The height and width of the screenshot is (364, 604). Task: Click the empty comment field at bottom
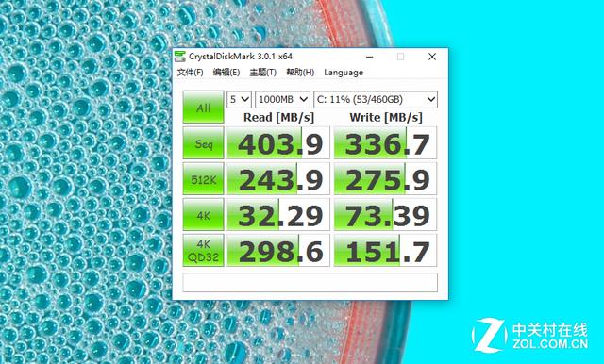tap(310, 282)
